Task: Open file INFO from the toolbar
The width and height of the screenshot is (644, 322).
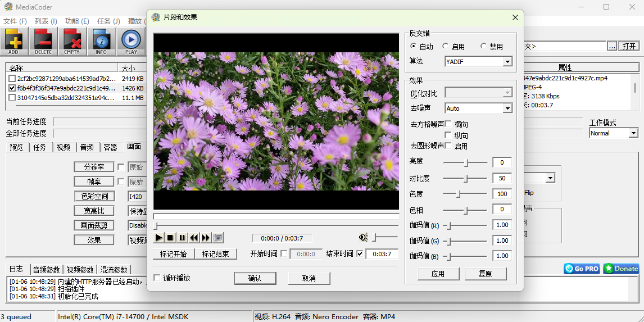Action: 101,42
